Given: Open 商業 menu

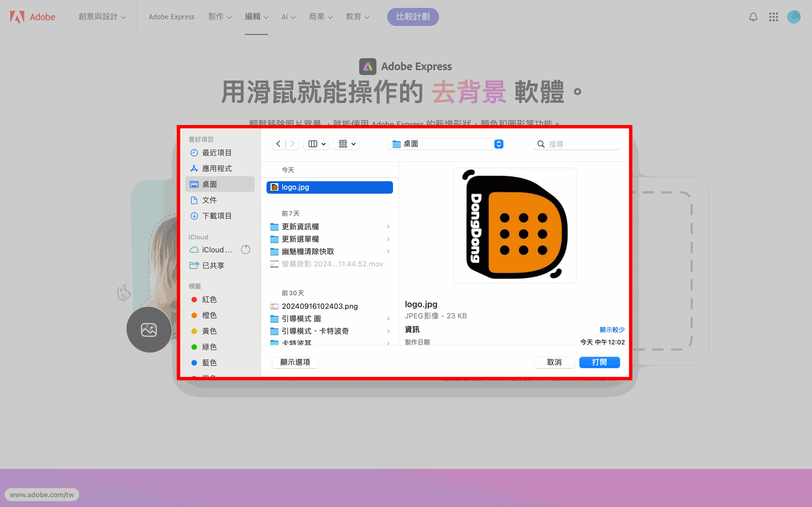Looking at the screenshot, I should tap(321, 17).
